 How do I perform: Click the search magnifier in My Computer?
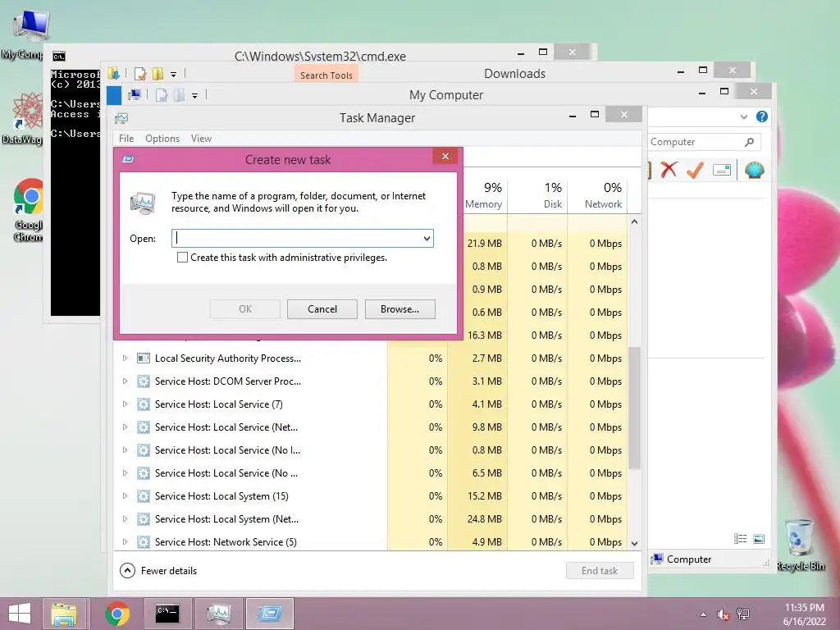(x=750, y=142)
